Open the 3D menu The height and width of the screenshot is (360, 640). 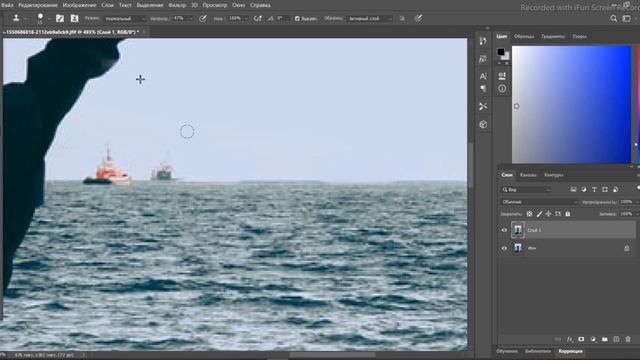(194, 5)
